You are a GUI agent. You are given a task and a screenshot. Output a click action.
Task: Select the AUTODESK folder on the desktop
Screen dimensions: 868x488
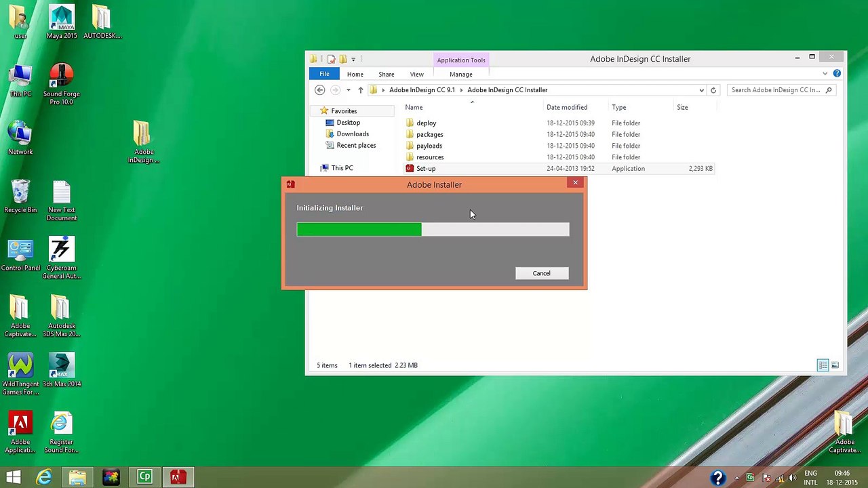click(102, 22)
